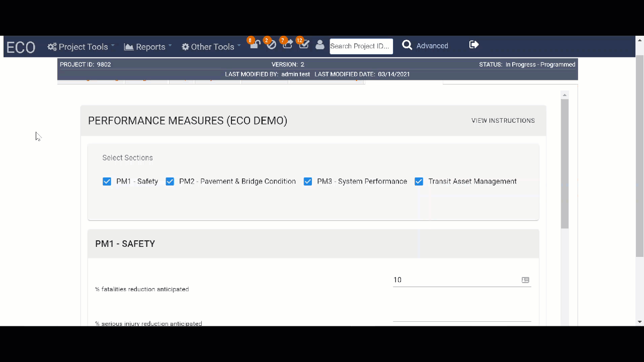Screen dimensions: 644x362
Task: Open the Project Tools menu
Action: click(81, 47)
